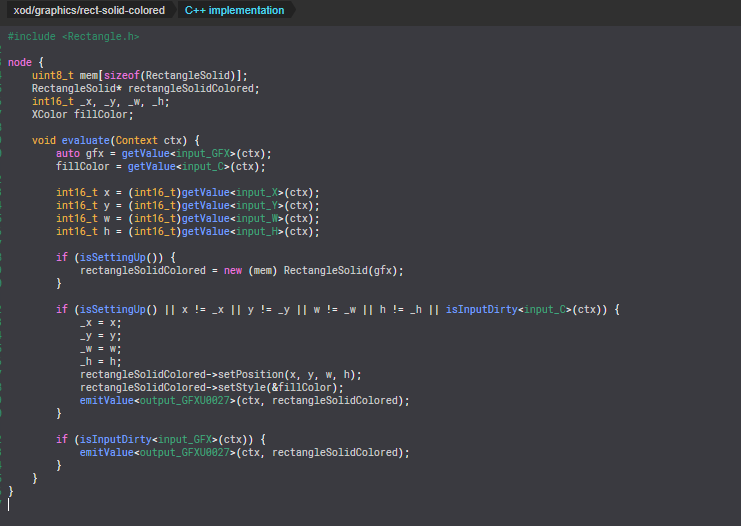
Task: Click the 'XColor fillColor;' declaration
Action: (82, 114)
